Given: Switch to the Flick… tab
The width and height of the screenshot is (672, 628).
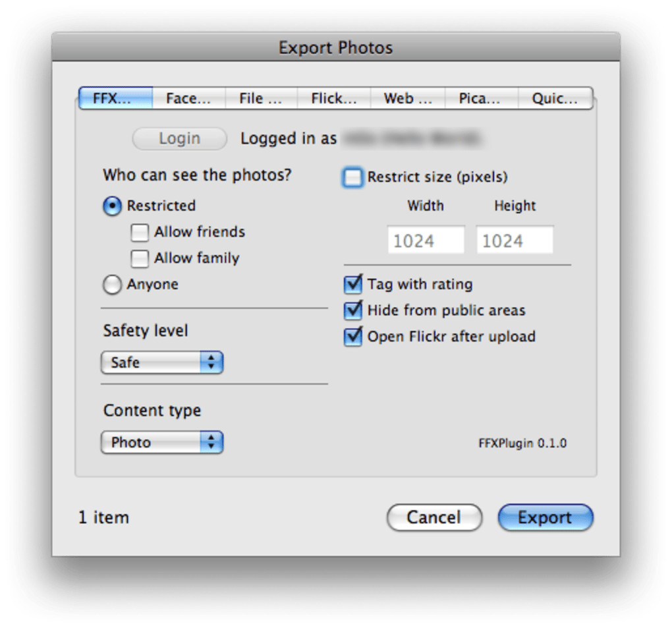Looking at the screenshot, I should pos(334,99).
